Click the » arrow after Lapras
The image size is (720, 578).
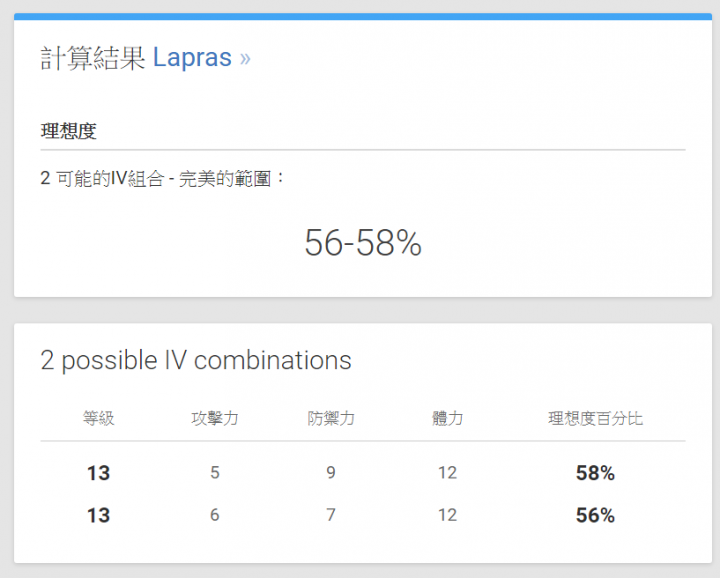pos(245,59)
